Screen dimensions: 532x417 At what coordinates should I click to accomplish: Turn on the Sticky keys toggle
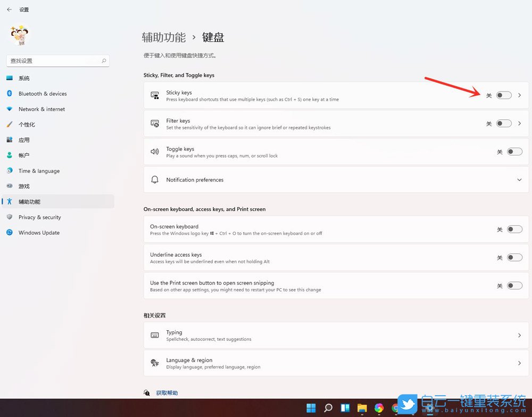pyautogui.click(x=503, y=95)
